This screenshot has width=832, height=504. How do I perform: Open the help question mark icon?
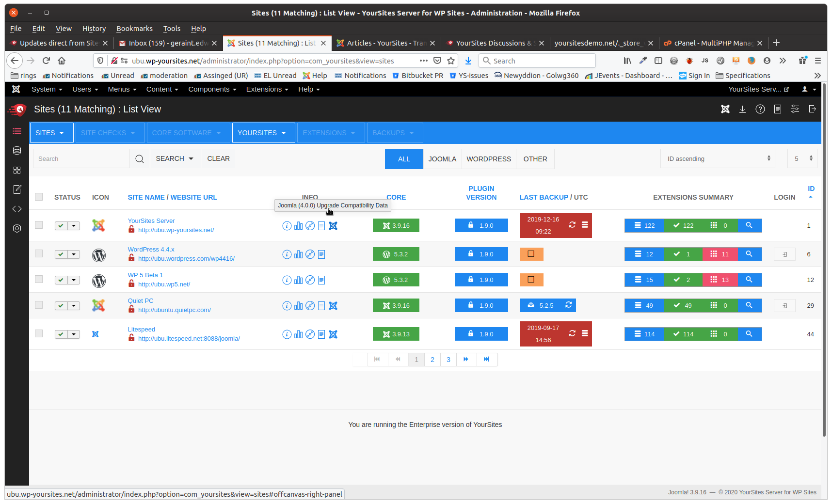tap(760, 110)
